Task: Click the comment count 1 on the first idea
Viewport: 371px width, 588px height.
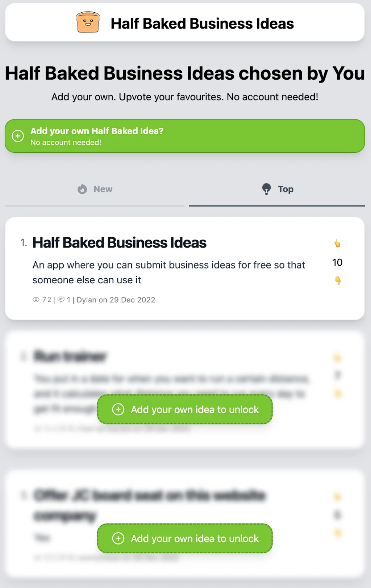Action: [x=69, y=300]
